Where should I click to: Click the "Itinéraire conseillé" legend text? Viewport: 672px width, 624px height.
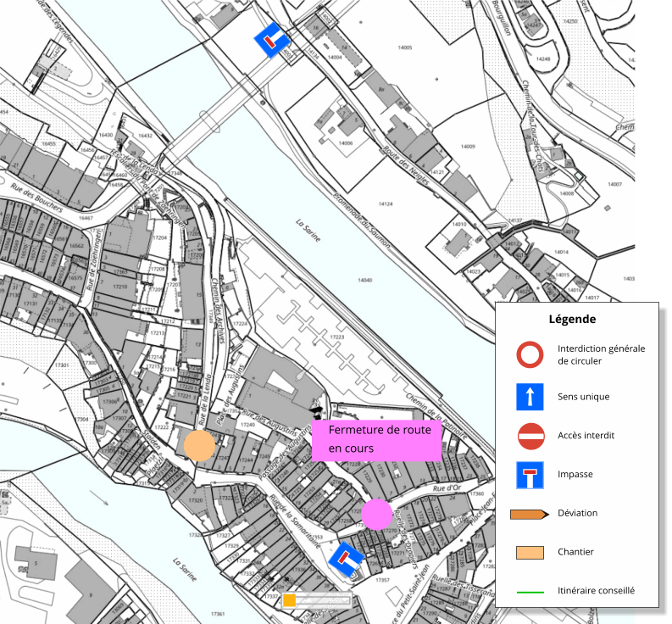(x=596, y=591)
